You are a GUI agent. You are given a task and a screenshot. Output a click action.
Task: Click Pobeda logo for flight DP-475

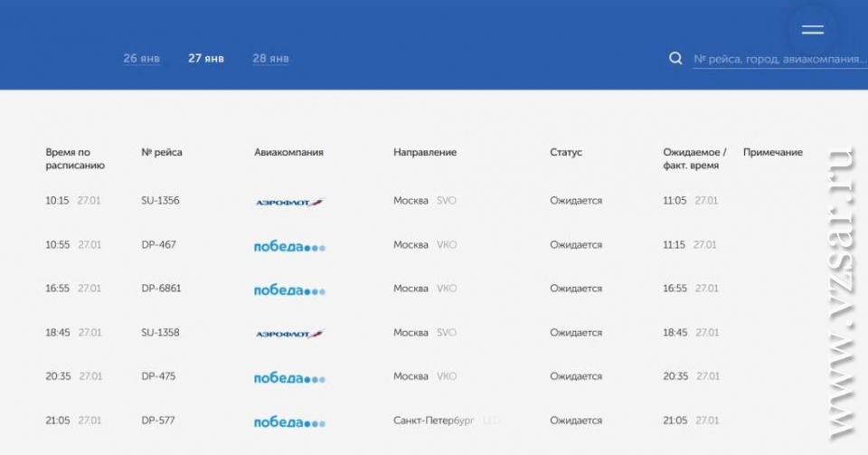coord(289,377)
